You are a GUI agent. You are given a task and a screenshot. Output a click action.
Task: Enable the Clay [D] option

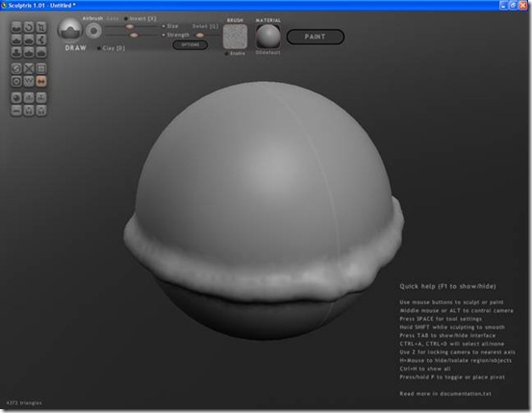point(111,48)
